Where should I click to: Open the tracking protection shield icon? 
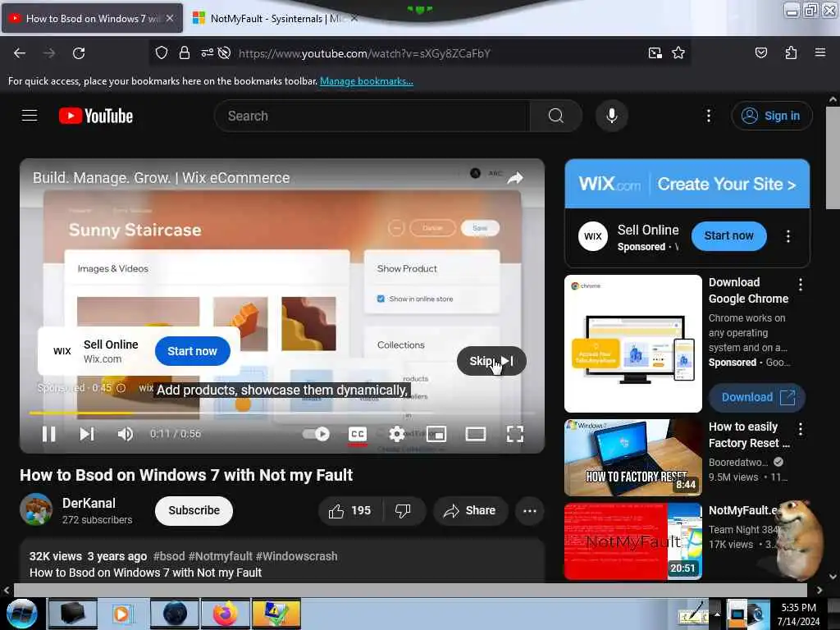click(x=162, y=52)
